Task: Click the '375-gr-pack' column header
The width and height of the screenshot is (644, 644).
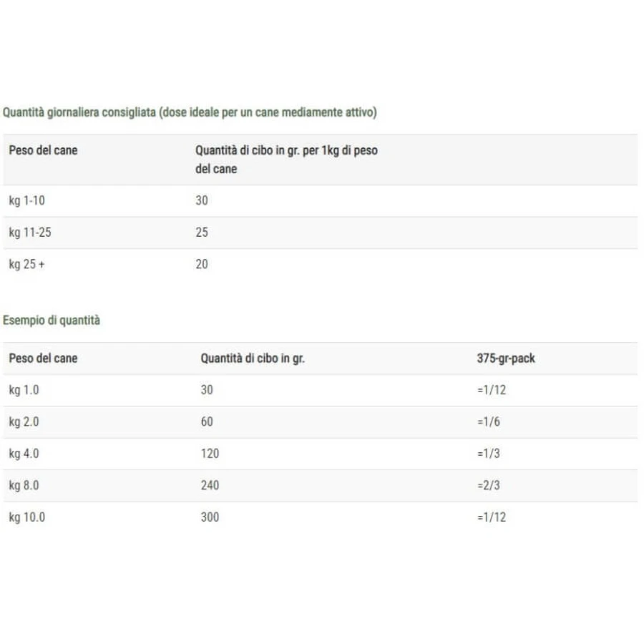Action: [506, 358]
